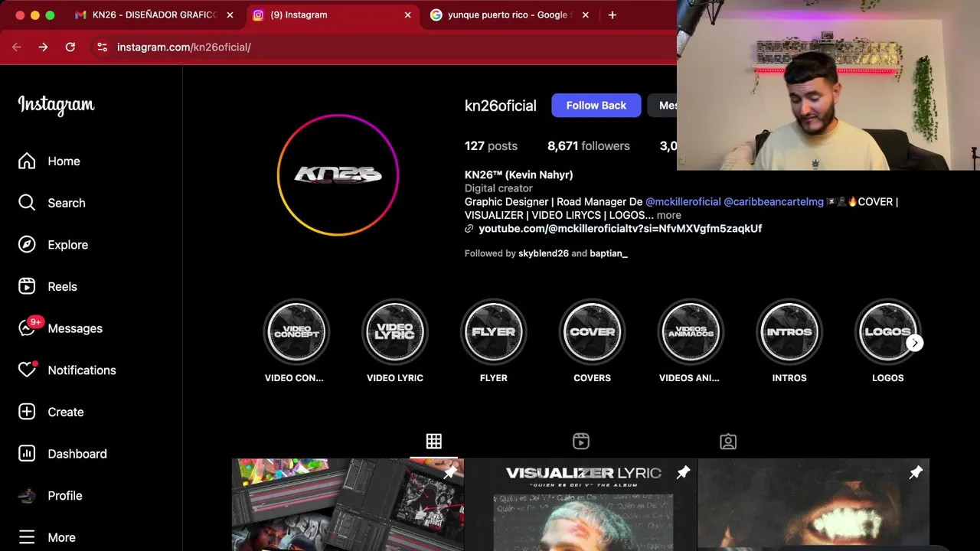Image resolution: width=980 pixels, height=551 pixels.
Task: Open Dashboard chart icon
Action: click(27, 454)
